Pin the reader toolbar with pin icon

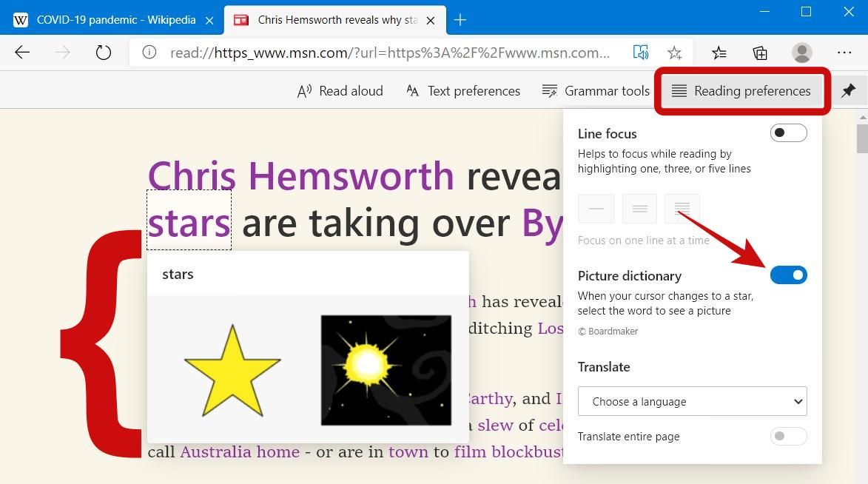pos(848,90)
